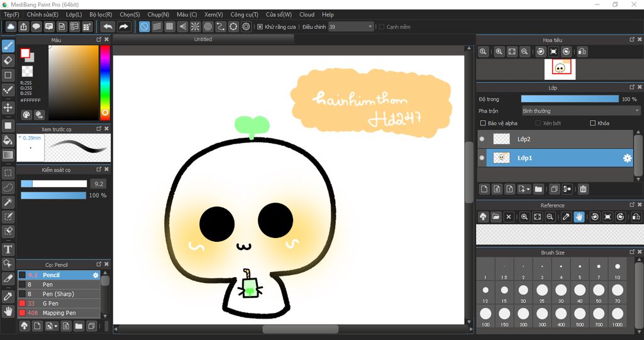Select the Text tool

pos(8,249)
